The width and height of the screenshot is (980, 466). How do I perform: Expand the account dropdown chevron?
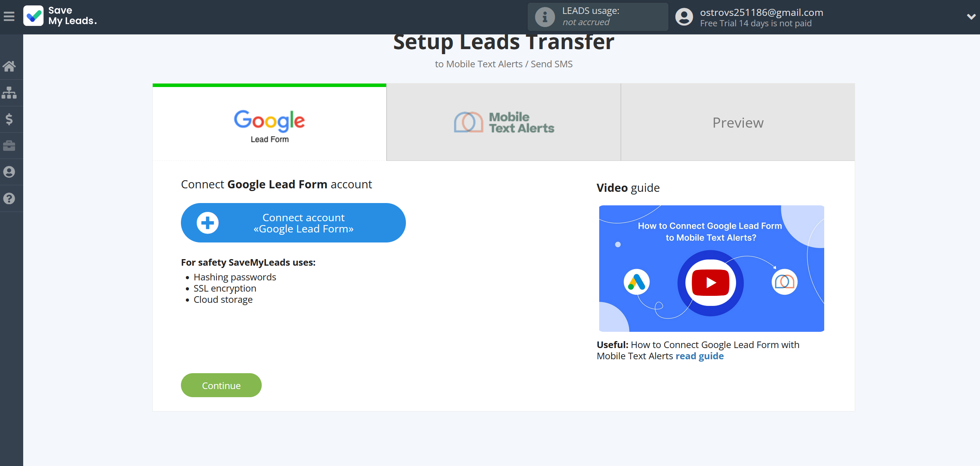(x=971, y=17)
